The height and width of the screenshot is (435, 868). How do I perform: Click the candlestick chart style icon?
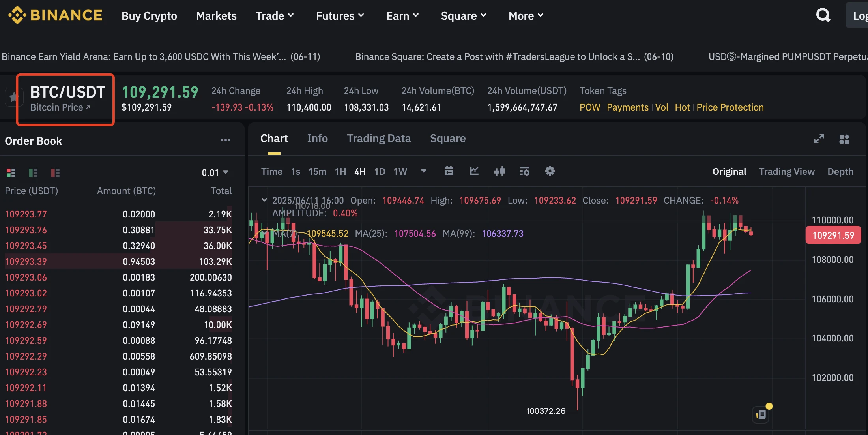click(x=499, y=171)
